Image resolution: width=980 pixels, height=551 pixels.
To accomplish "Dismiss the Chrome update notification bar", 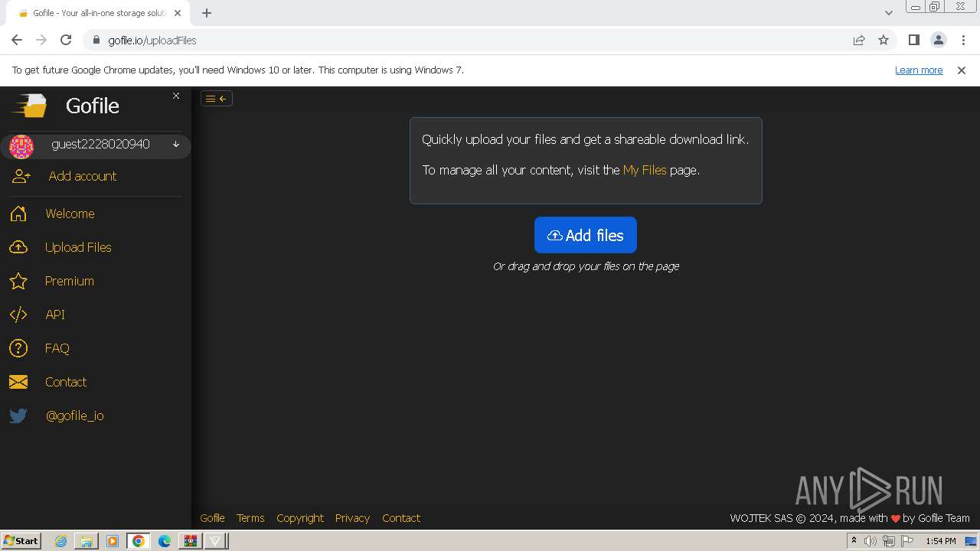I will (962, 70).
